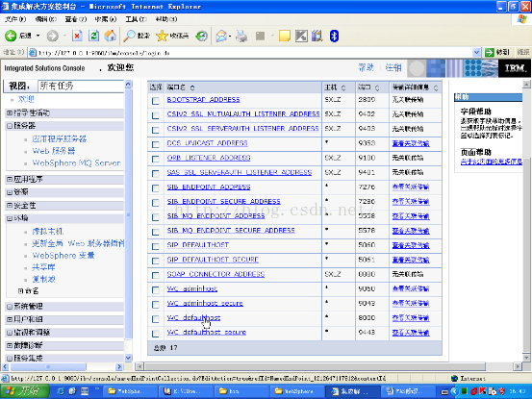Select checkbox for ORB_LISTENER_ADDRESS row

click(156, 159)
